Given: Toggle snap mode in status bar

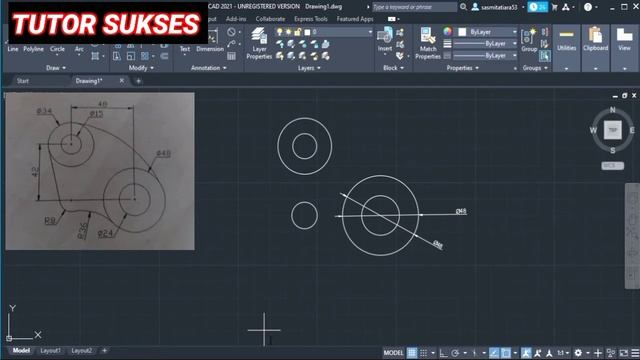Looking at the screenshot, I should 424,353.
